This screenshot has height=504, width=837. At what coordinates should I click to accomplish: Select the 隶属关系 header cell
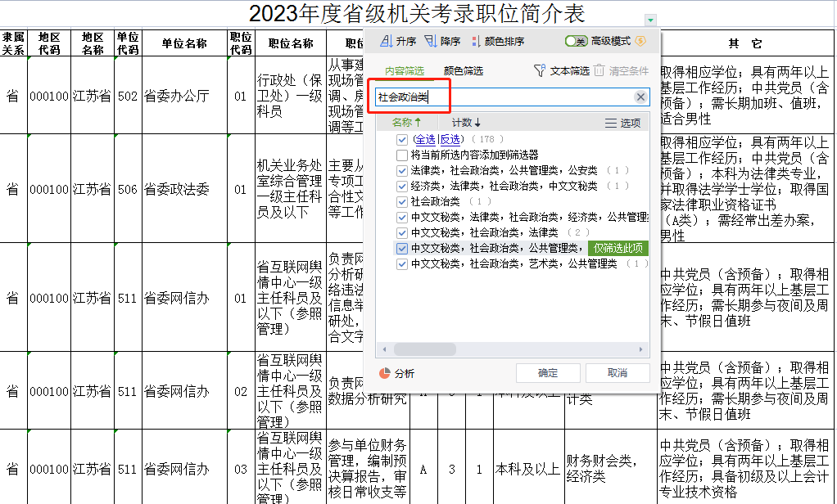tap(13, 43)
